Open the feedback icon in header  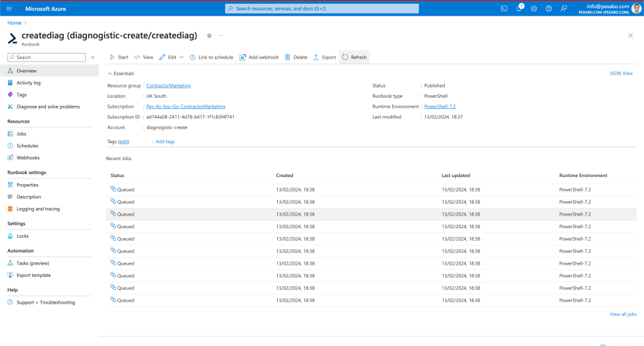[x=564, y=9]
